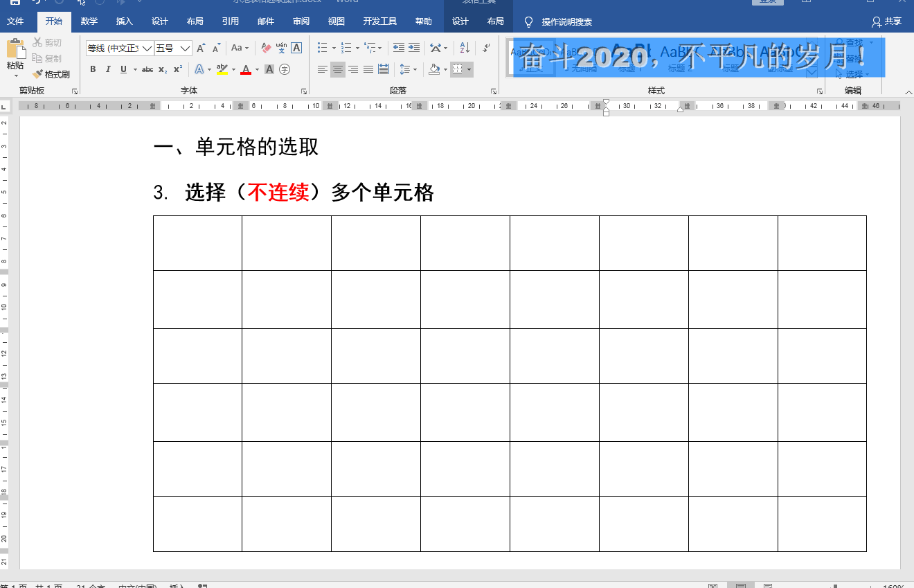Switch to the 插入 tab
The width and height of the screenshot is (914, 588).
point(125,21)
